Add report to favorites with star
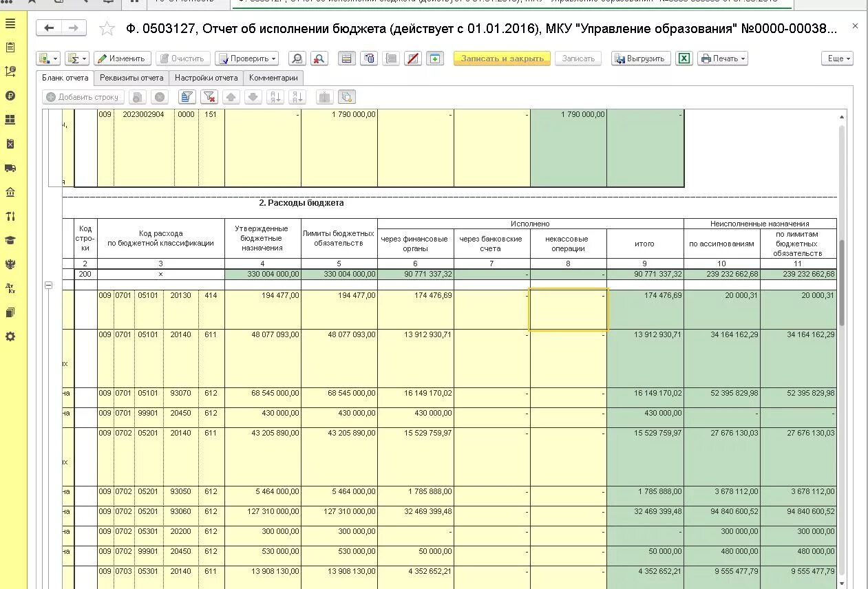 coord(107,28)
